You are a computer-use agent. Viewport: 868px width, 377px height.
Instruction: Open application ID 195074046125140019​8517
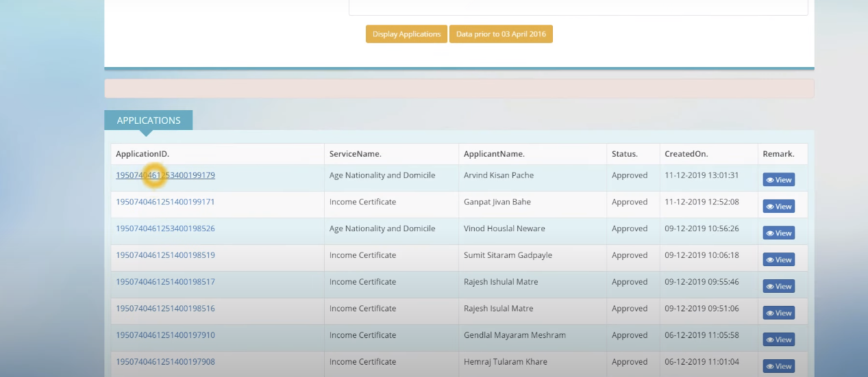tap(165, 282)
